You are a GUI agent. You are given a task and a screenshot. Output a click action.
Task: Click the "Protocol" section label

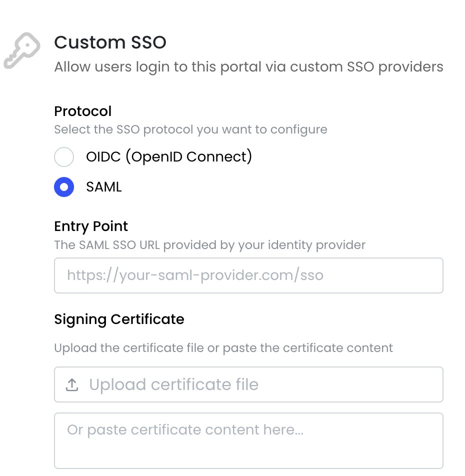point(83,111)
